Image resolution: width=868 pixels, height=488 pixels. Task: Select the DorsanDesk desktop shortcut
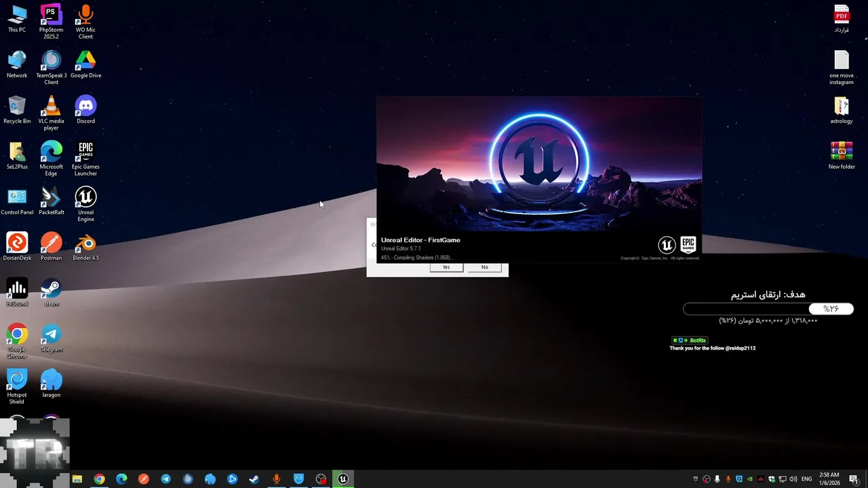17,247
